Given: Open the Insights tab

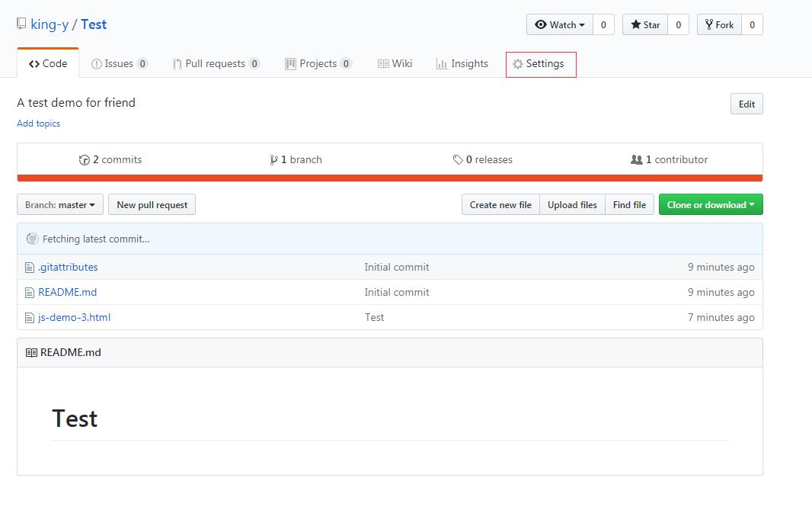Looking at the screenshot, I should (x=462, y=63).
